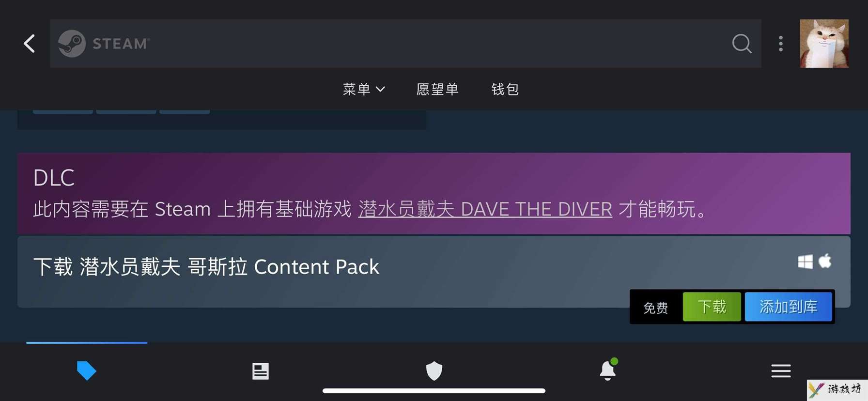Go back with the left arrow
The height and width of the screenshot is (401, 868).
click(x=30, y=44)
